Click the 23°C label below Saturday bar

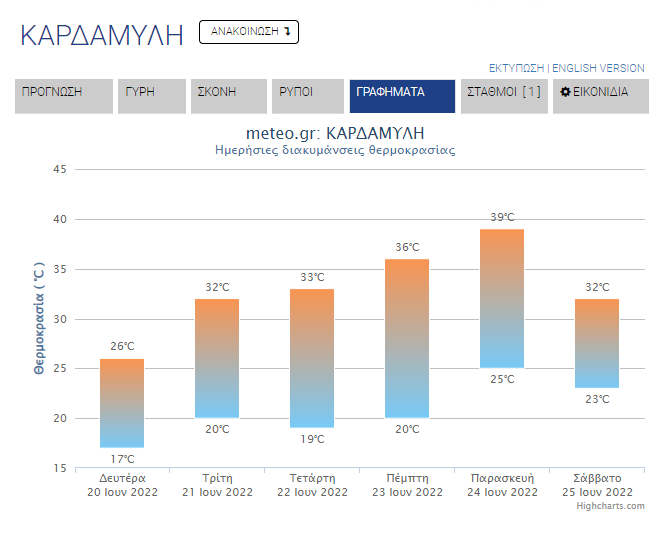click(598, 399)
